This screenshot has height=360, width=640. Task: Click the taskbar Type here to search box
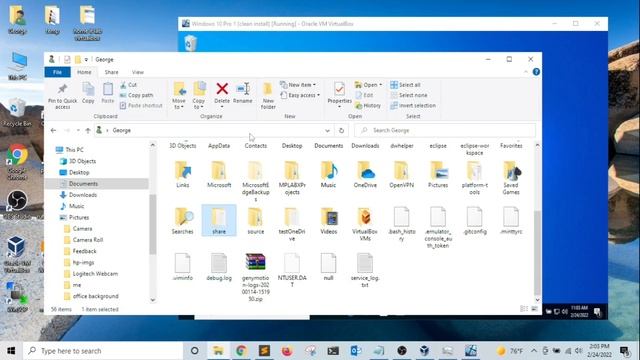pos(102,351)
